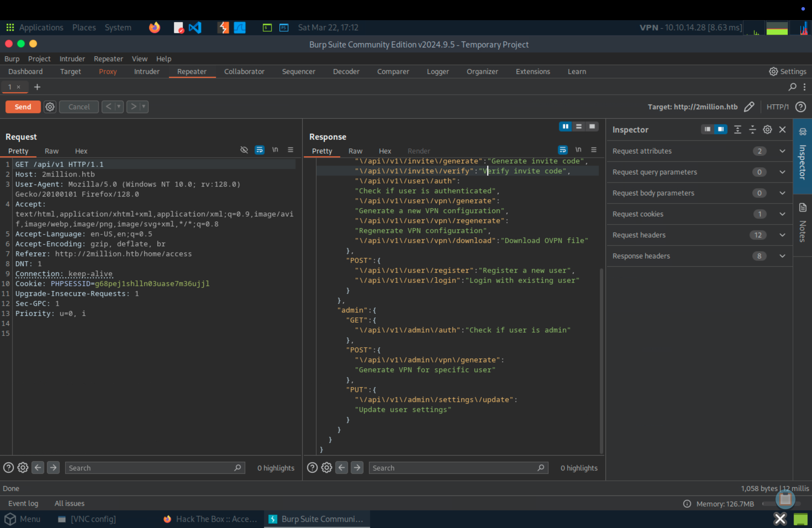Toggle show newline characters in Response pane
The image size is (812, 528).
tap(578, 150)
